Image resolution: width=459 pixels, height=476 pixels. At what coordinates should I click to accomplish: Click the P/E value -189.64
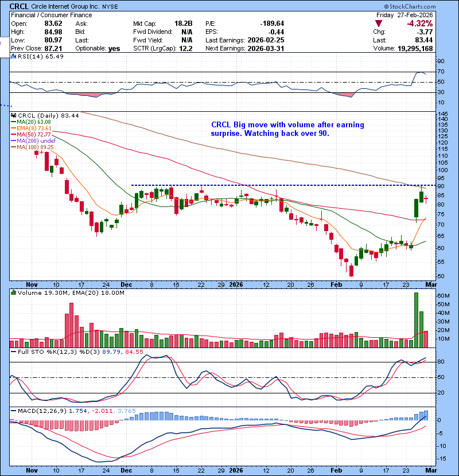[272, 24]
